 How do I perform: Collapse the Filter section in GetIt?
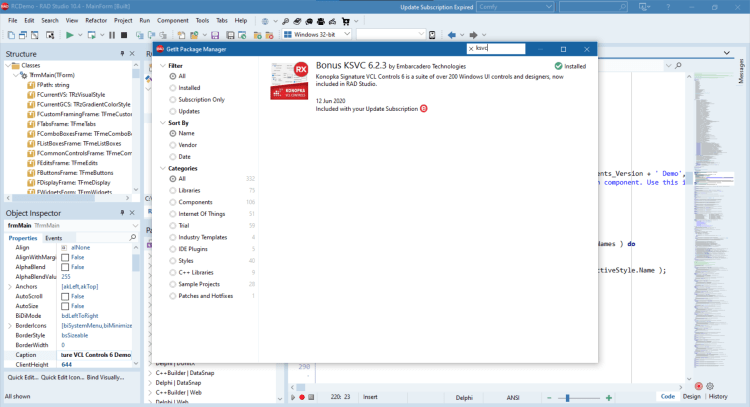[x=163, y=66]
